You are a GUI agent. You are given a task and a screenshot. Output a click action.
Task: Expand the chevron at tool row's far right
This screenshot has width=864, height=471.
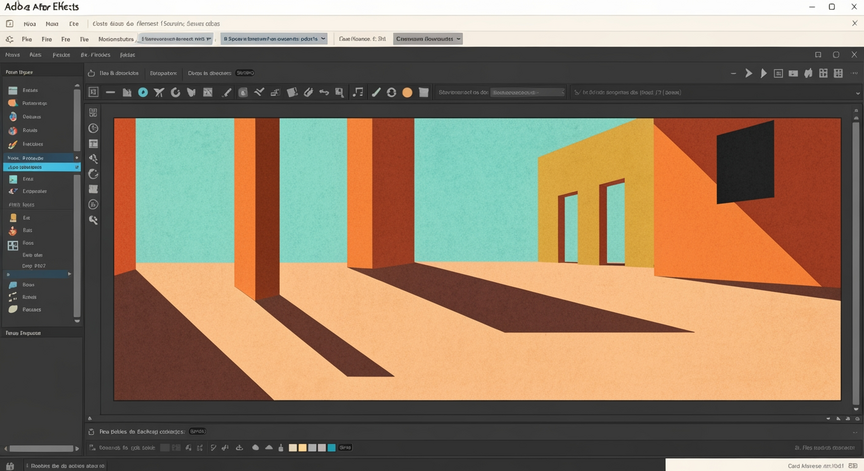[857, 93]
